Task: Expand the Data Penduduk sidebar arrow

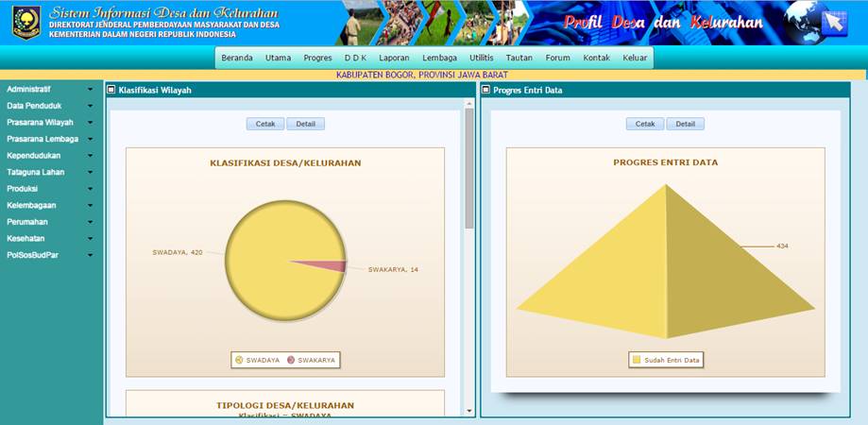Action: tap(91, 106)
